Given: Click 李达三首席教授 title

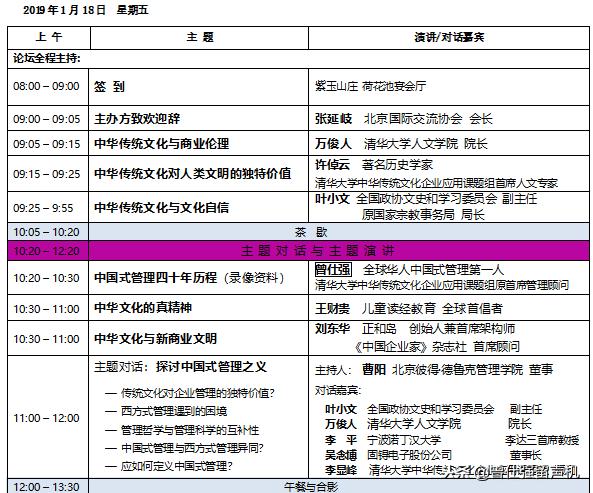Looking at the screenshot, I should 542,440.
